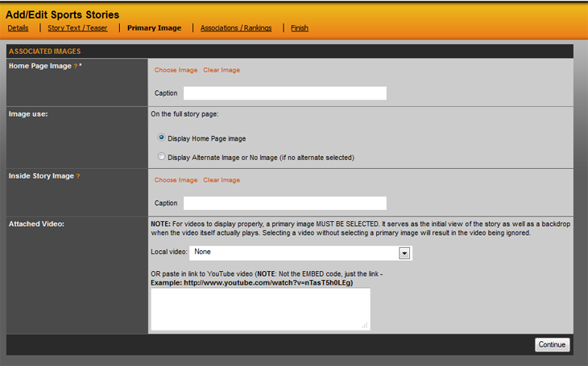Focus the Inside Story Image caption field
Image resolution: width=588 pixels, height=366 pixels.
tap(285, 203)
